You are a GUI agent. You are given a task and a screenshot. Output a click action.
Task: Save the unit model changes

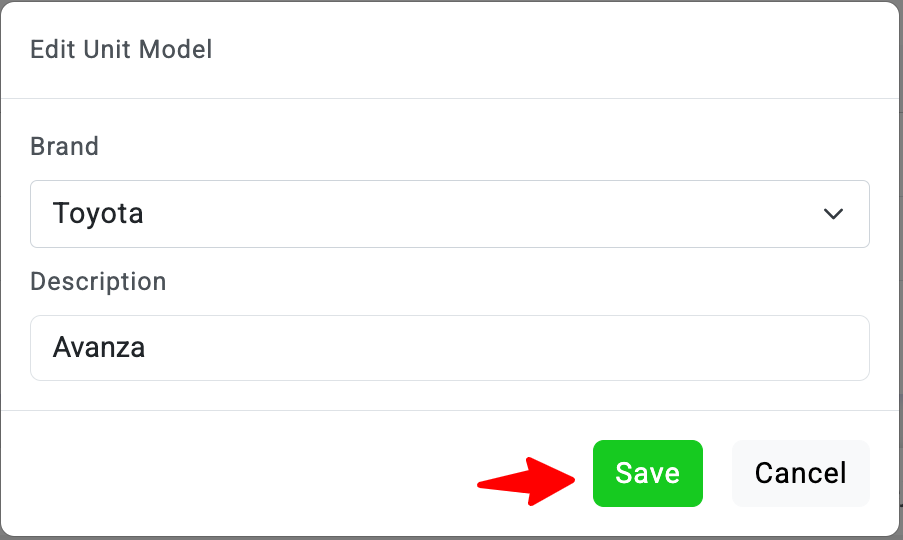[647, 473]
